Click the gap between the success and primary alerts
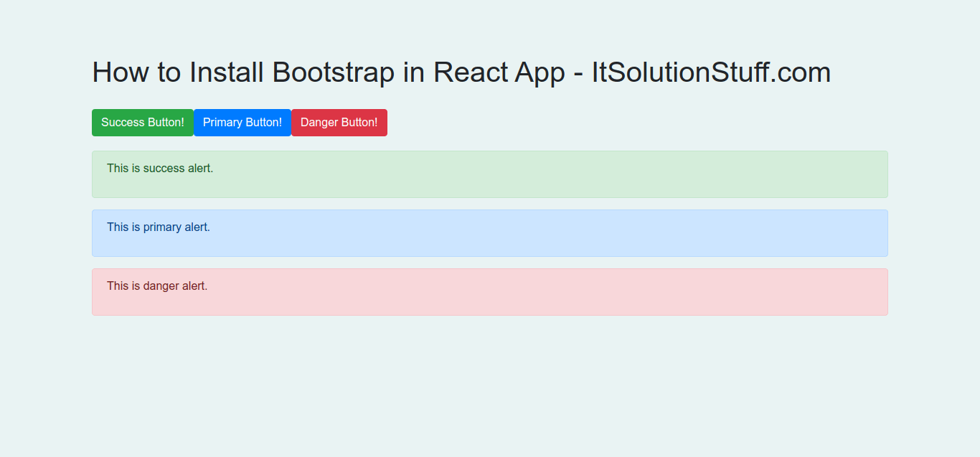Screen dimensions: 980x457 (490, 204)
